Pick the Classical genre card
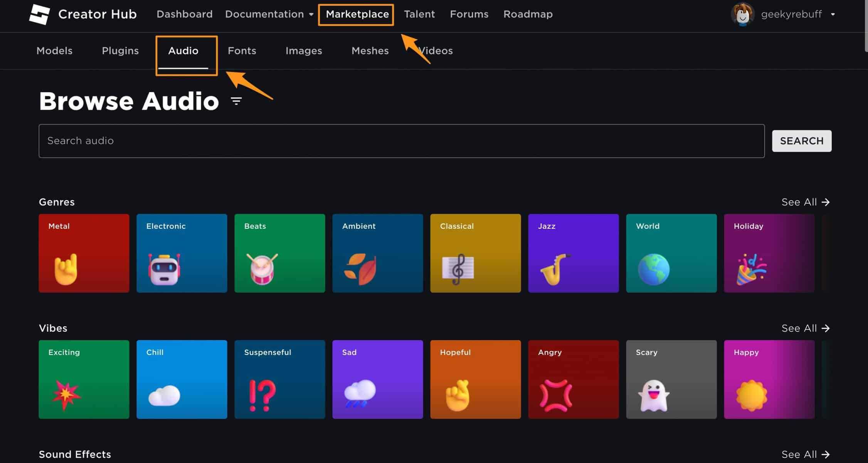The width and height of the screenshot is (868, 463). click(476, 253)
